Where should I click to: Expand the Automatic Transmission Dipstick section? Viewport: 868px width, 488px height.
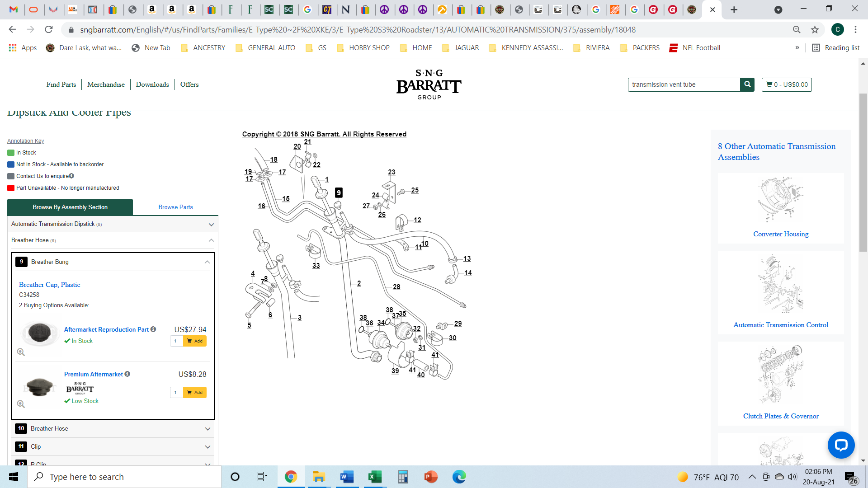[113, 224]
